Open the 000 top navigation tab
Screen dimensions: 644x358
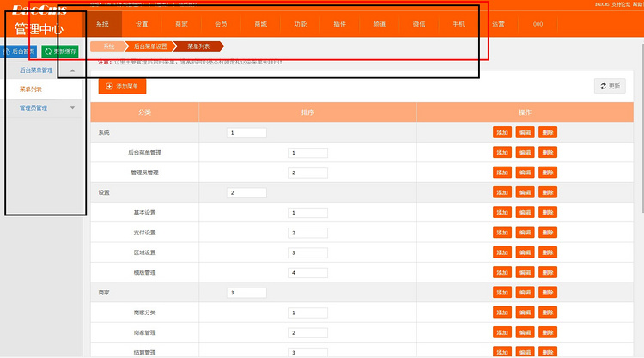point(538,24)
